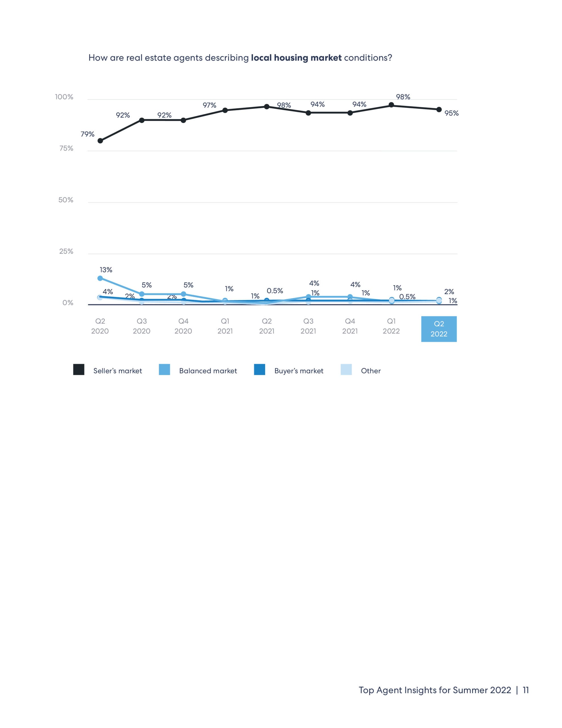This screenshot has width=562, height=728.
Task: Click the 13% Balanced market data point
Action: coord(100,278)
